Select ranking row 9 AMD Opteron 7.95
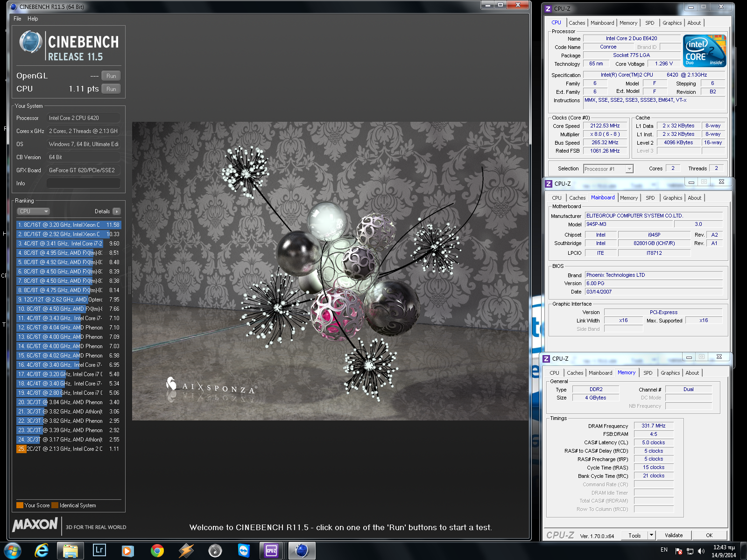 [x=69, y=300]
